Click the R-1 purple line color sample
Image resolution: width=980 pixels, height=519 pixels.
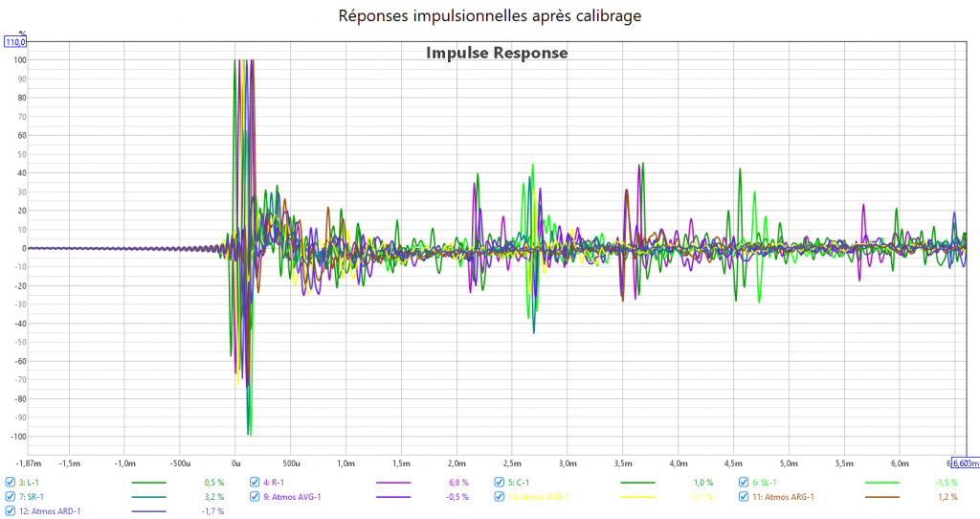(393, 483)
